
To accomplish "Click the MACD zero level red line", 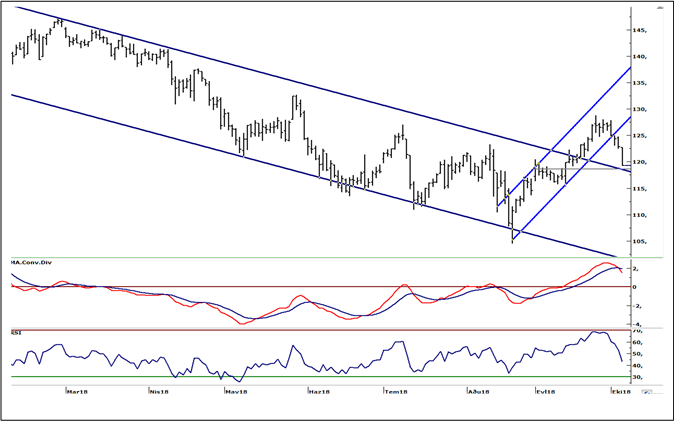I will click(x=300, y=286).
